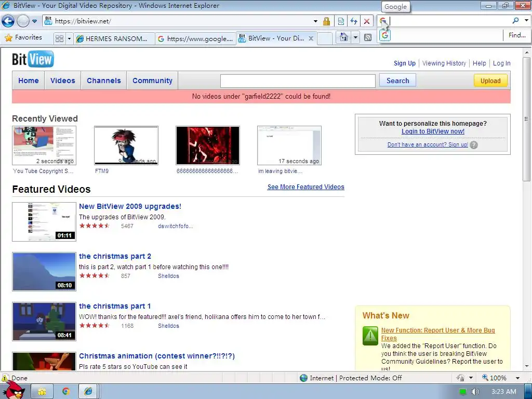Open the You Tube Copyright thumbnail

(x=44, y=145)
